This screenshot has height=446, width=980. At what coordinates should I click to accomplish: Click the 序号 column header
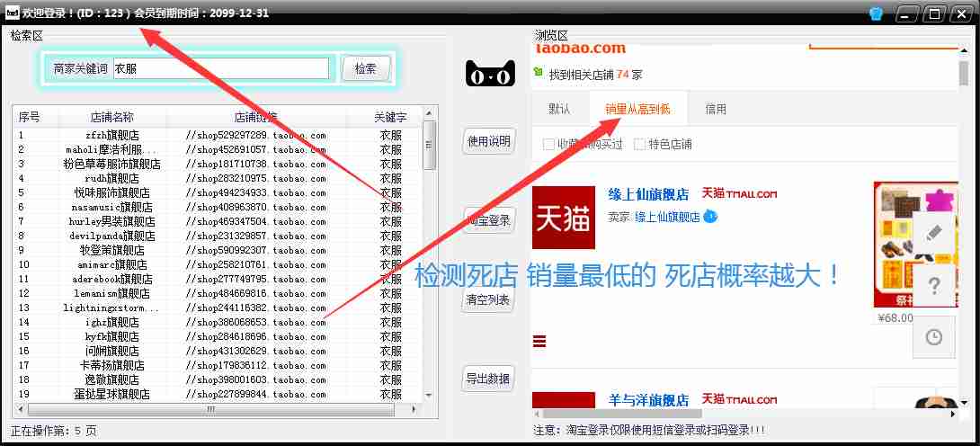(x=36, y=117)
